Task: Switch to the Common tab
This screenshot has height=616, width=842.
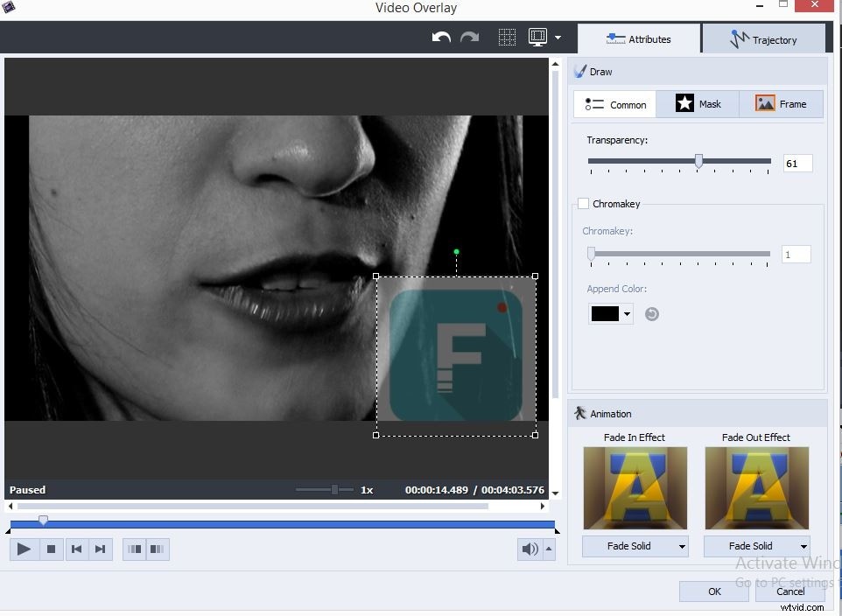Action: click(614, 103)
